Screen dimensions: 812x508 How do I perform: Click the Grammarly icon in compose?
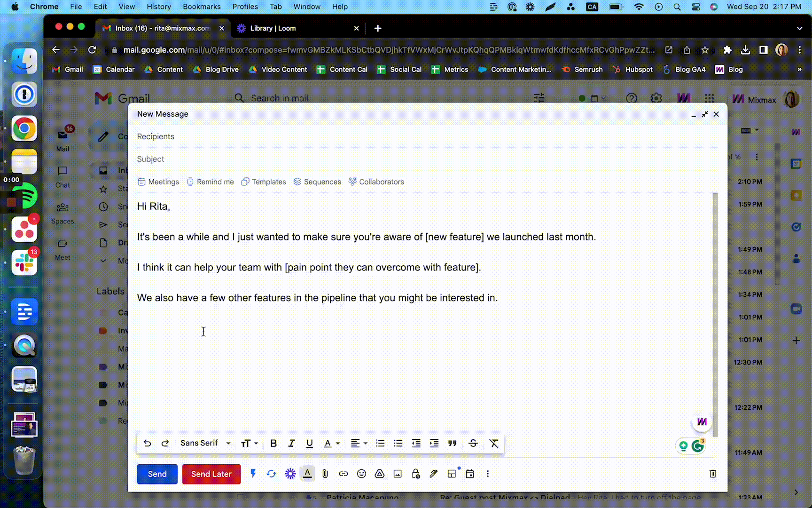coord(698,446)
